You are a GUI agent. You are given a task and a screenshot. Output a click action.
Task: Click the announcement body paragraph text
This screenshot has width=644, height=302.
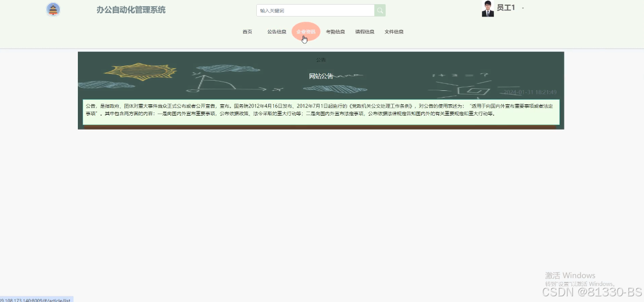321,110
